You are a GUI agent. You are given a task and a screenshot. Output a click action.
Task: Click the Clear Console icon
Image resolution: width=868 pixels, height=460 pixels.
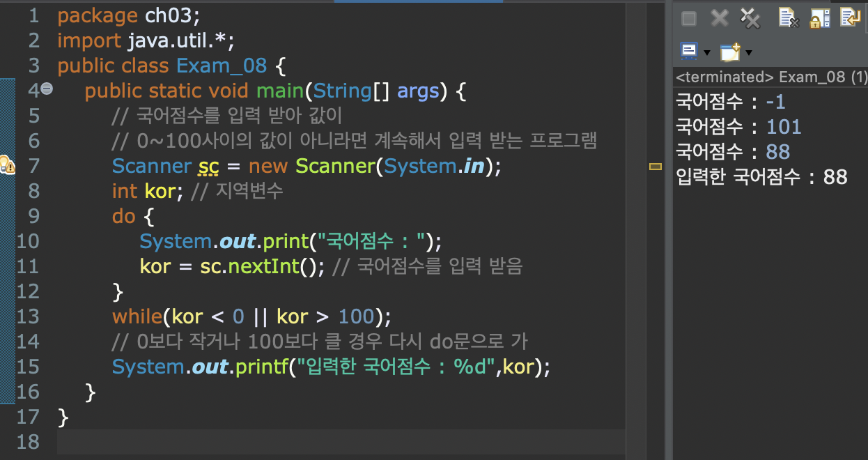point(788,18)
